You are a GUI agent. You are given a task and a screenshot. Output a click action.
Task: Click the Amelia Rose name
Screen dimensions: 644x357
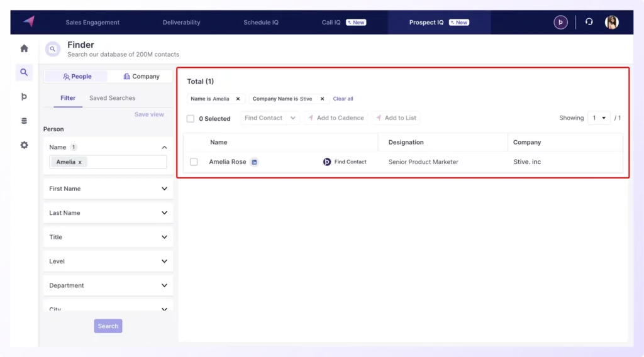pyautogui.click(x=228, y=162)
